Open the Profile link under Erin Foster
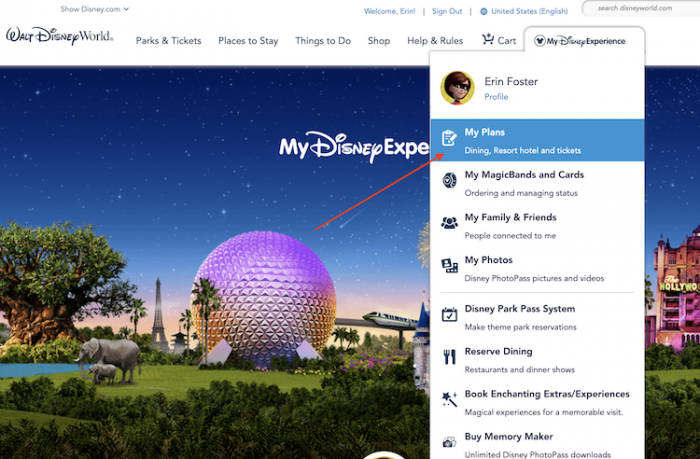 click(x=496, y=96)
